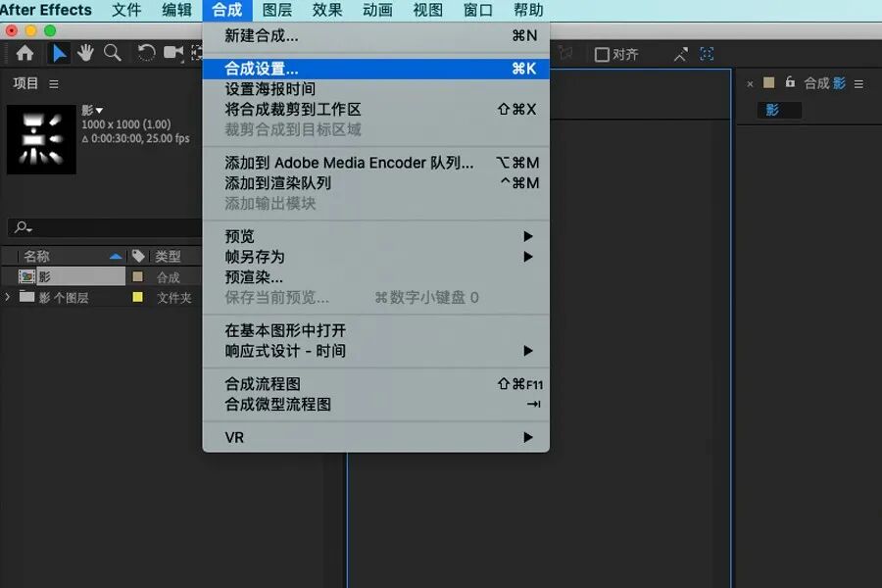The width and height of the screenshot is (882, 588).
Task: Open the 影 composition name dropdown arrow
Action: pos(100,111)
